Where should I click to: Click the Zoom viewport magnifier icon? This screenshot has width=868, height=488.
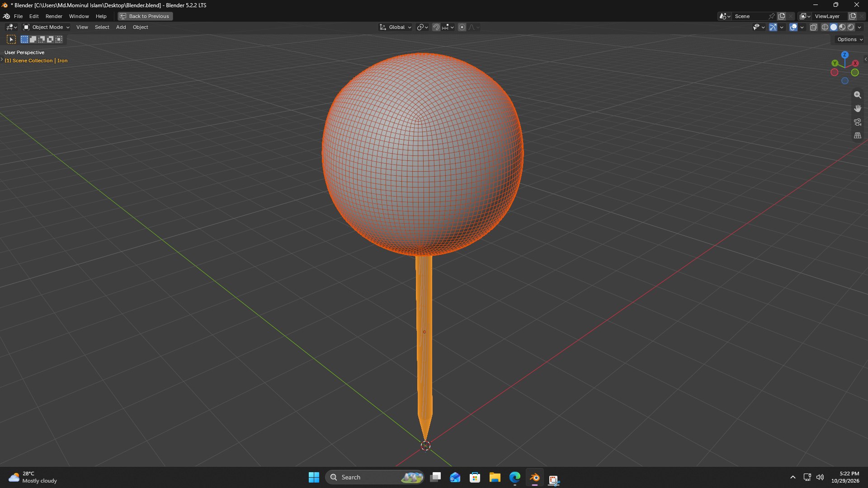point(857,95)
